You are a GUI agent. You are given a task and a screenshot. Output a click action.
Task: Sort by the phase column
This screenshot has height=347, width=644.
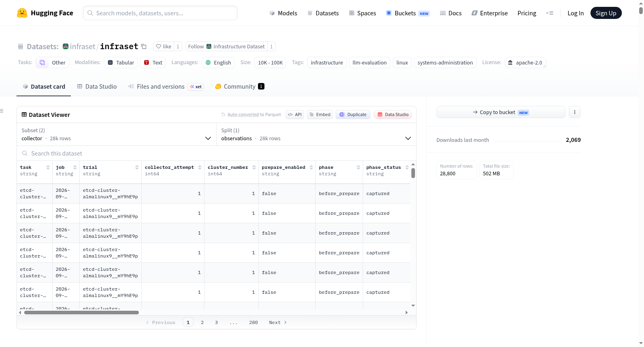pos(358,167)
